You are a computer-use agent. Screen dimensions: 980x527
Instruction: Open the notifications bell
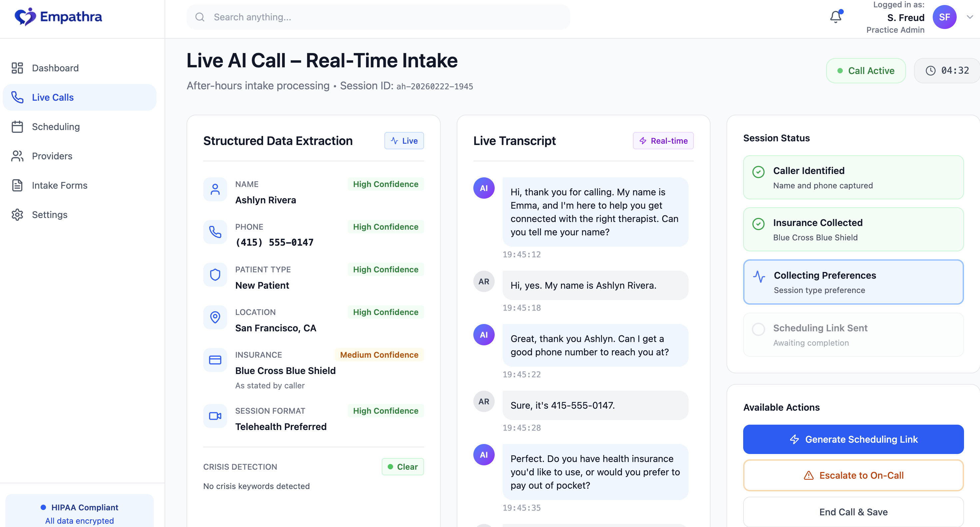tap(835, 17)
